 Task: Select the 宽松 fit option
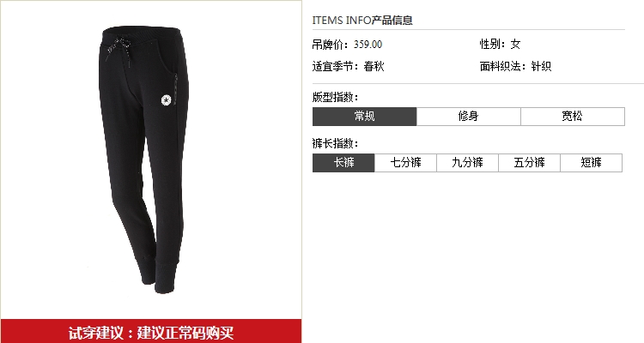click(573, 117)
